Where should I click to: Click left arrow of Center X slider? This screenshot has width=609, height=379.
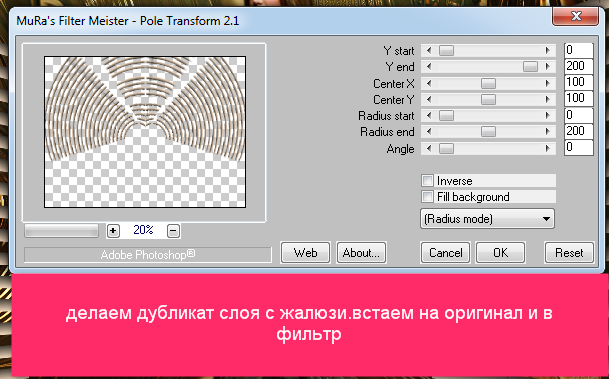429,83
